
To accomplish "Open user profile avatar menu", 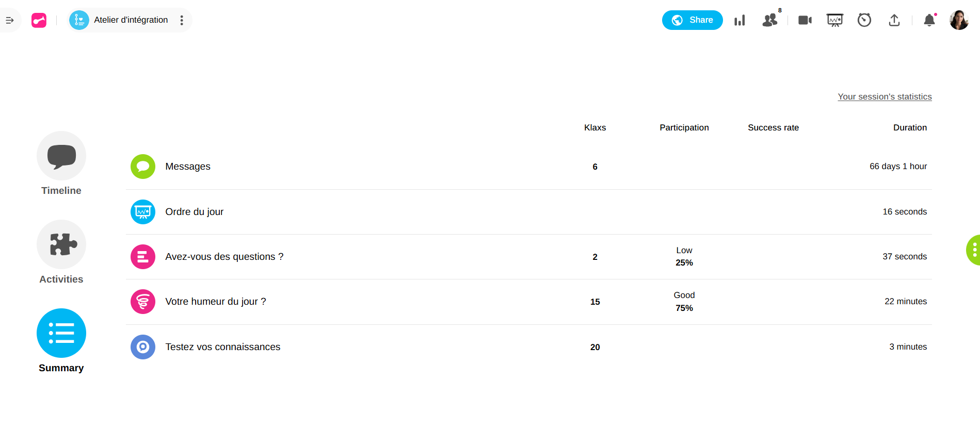I will (x=959, y=20).
